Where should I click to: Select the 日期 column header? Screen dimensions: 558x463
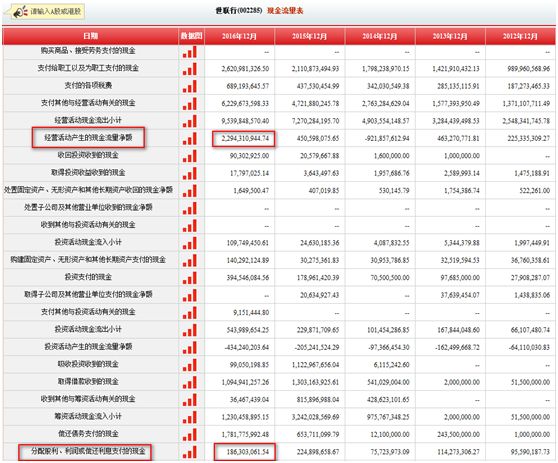point(90,36)
